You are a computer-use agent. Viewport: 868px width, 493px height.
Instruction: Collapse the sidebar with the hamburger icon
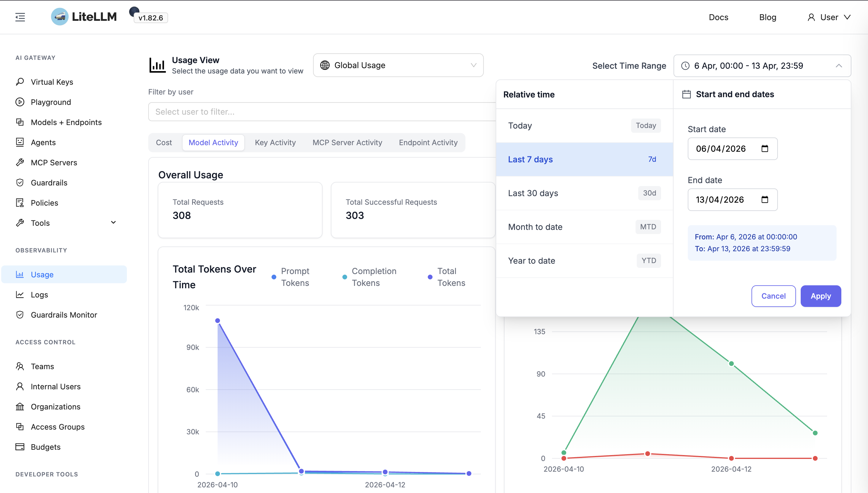tap(20, 17)
